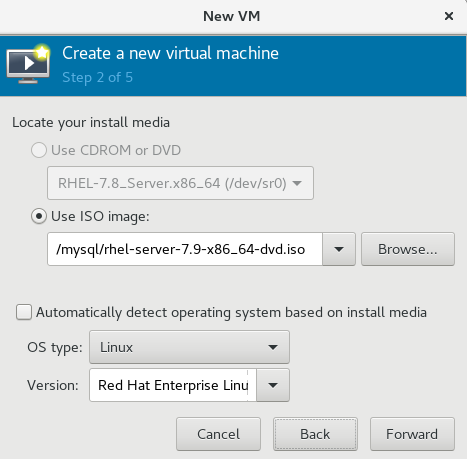Click the New VM title bar
Viewport: 467px width, 459px height.
click(x=231, y=16)
